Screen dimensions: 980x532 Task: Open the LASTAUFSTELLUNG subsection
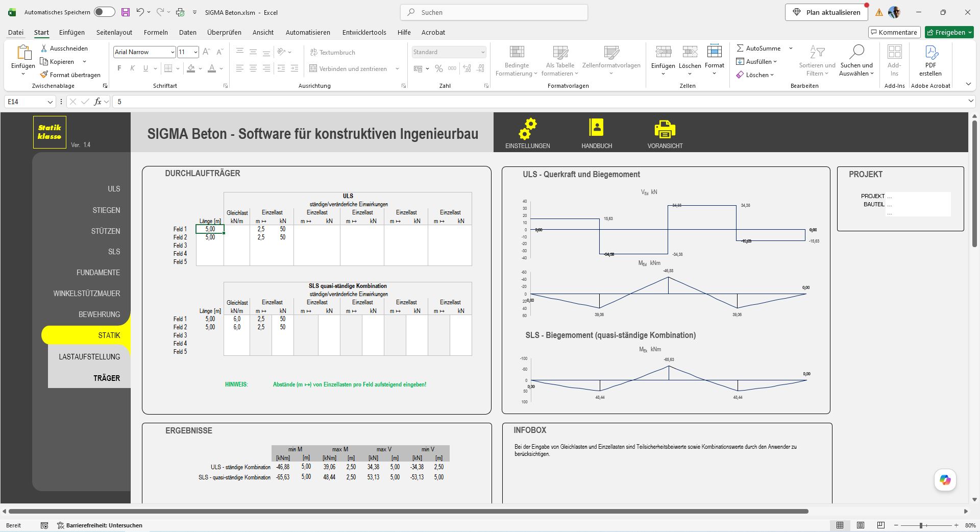click(x=89, y=357)
